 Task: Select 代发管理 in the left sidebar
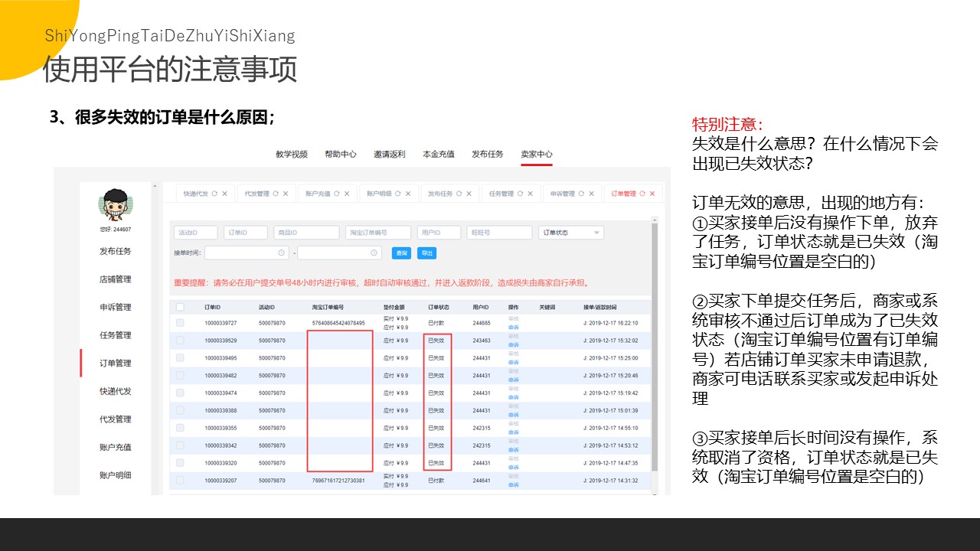pos(116,419)
